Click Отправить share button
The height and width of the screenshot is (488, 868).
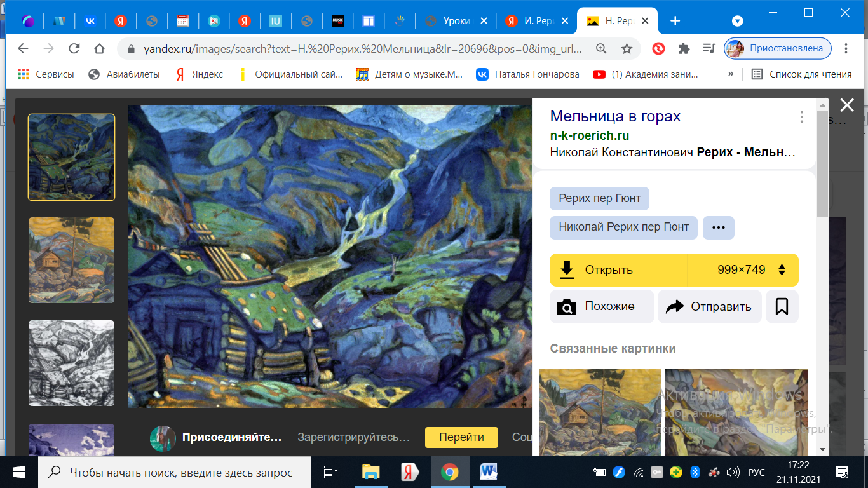pyautogui.click(x=709, y=307)
